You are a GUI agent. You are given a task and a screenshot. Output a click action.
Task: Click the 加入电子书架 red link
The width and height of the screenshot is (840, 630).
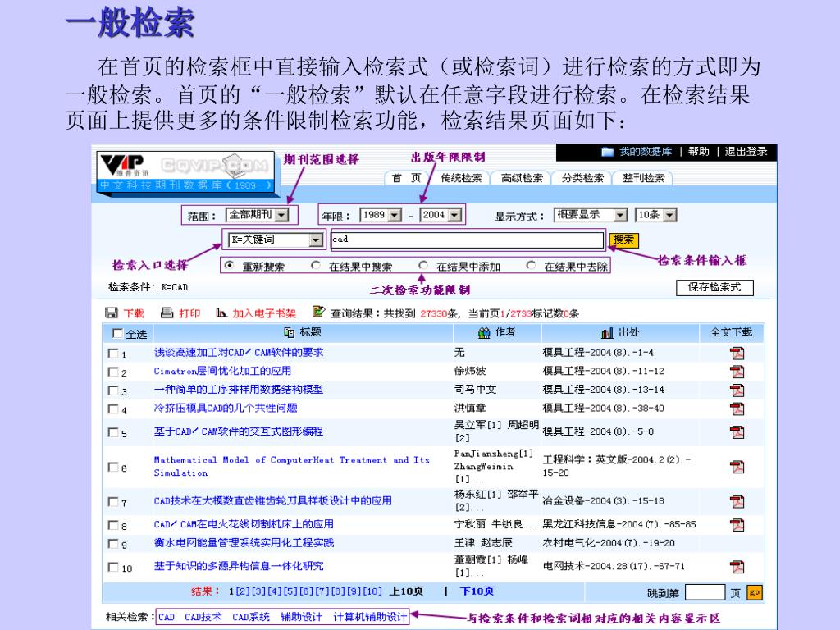point(264,313)
